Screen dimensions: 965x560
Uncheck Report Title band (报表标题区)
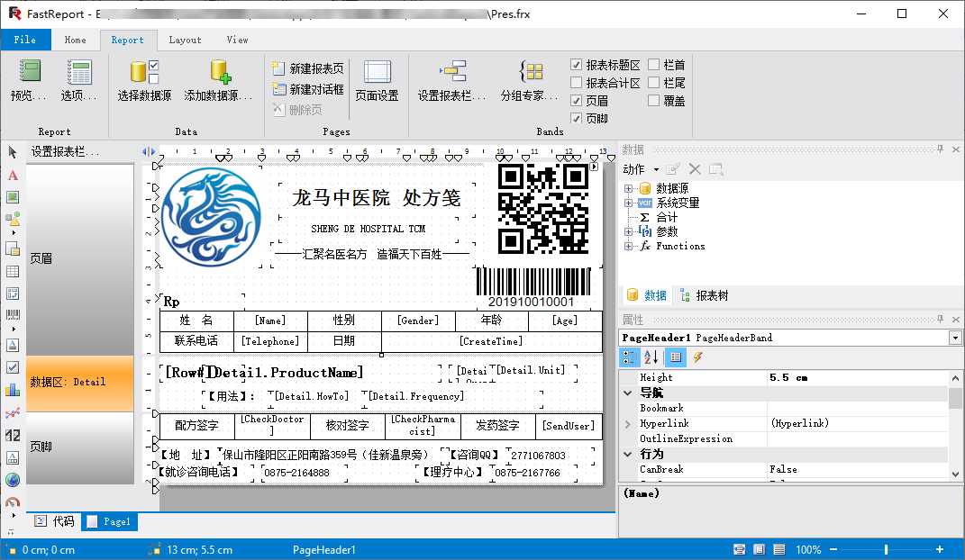[576, 65]
